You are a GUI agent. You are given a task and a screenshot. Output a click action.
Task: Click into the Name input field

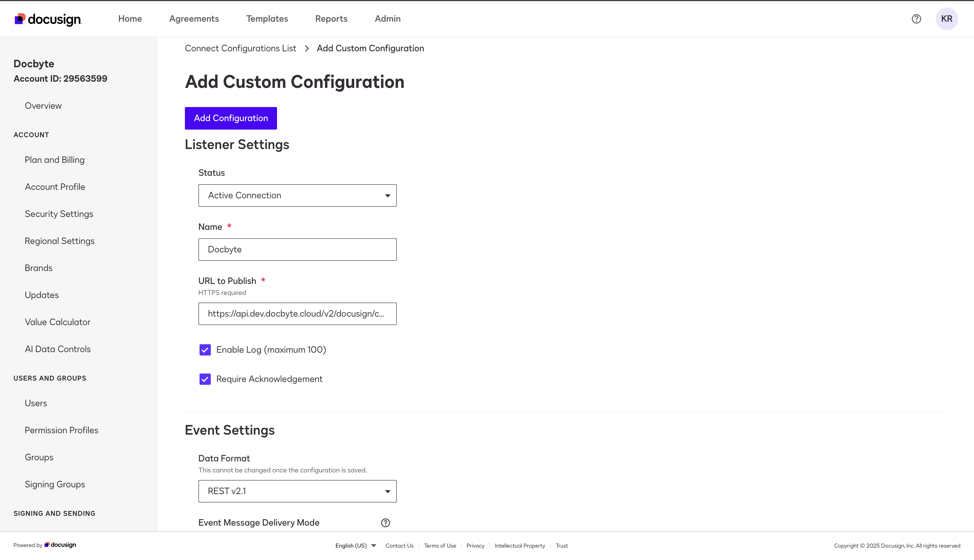(x=297, y=250)
